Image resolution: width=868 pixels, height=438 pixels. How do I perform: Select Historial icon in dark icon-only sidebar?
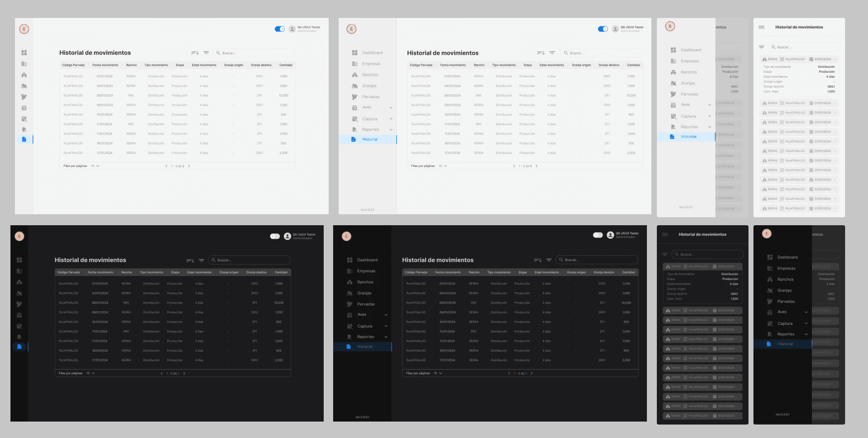(19, 346)
